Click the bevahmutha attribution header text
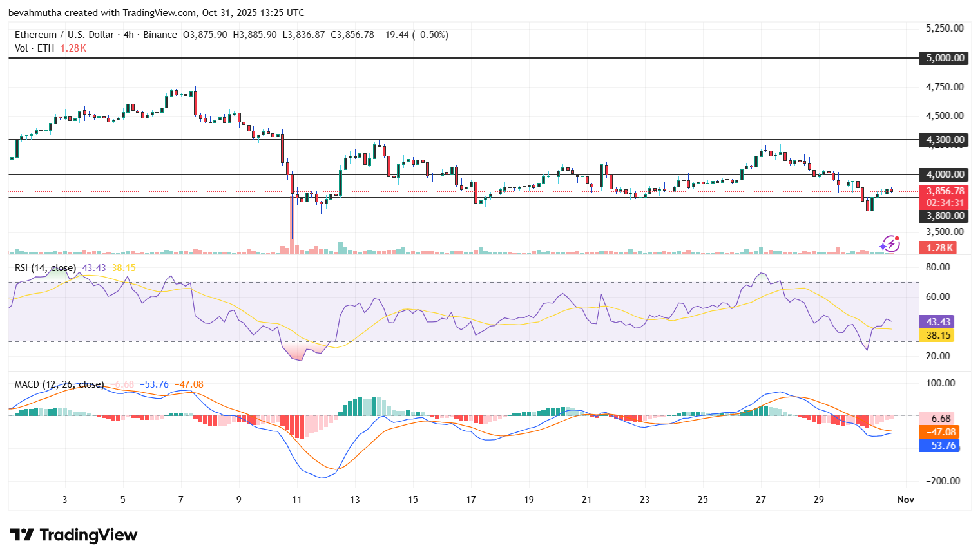The height and width of the screenshot is (559, 980). pos(37,12)
